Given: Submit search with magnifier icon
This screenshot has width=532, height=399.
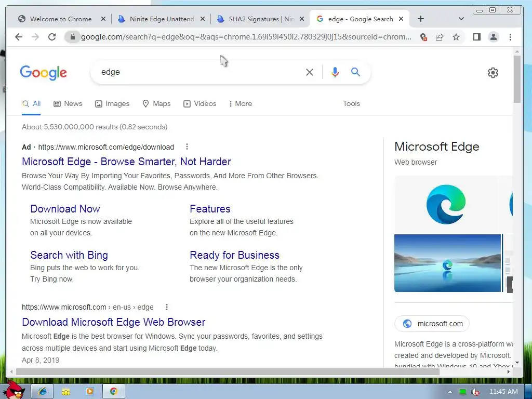Looking at the screenshot, I should point(355,72).
